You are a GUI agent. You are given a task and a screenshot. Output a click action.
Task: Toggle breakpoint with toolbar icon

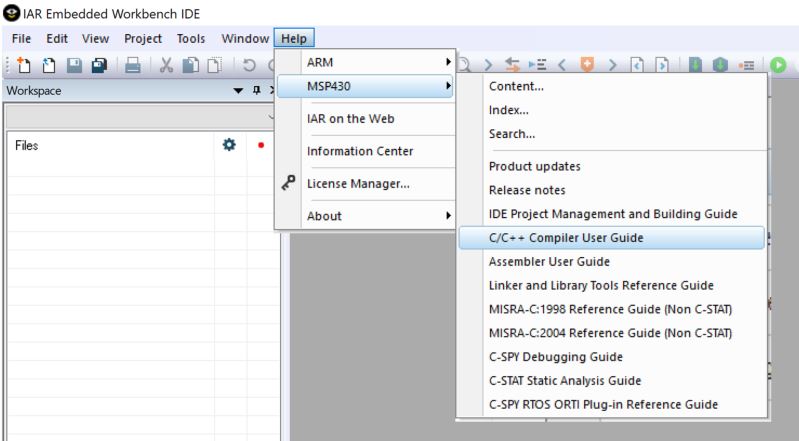(x=746, y=65)
